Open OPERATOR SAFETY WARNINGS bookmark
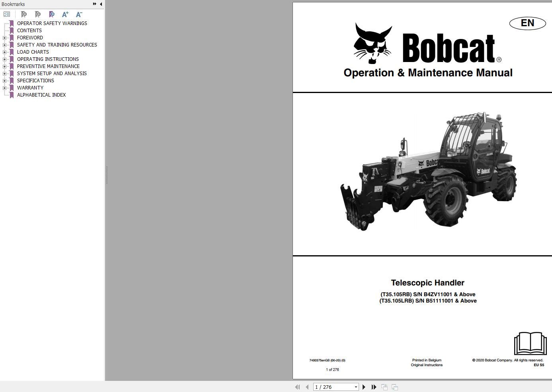The image size is (552, 392). tap(52, 23)
